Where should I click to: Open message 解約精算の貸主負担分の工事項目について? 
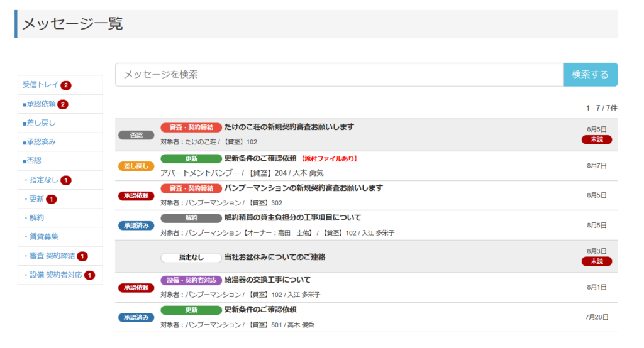coord(292,218)
